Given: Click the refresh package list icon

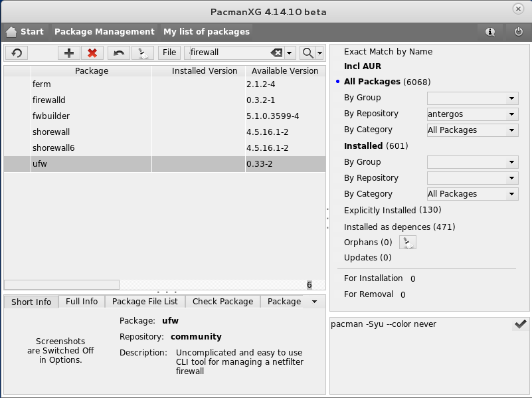Looking at the screenshot, I should (x=17, y=52).
